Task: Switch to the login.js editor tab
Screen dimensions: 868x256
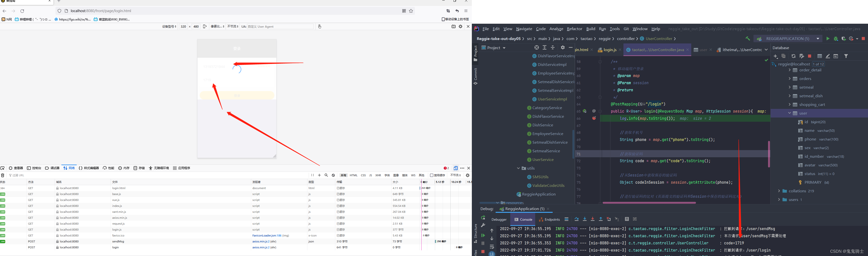Action: click(610, 50)
